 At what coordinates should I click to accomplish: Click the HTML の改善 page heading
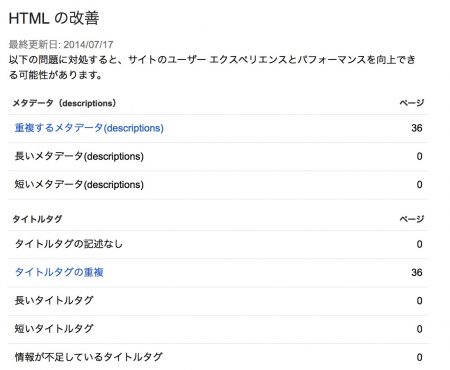[54, 18]
